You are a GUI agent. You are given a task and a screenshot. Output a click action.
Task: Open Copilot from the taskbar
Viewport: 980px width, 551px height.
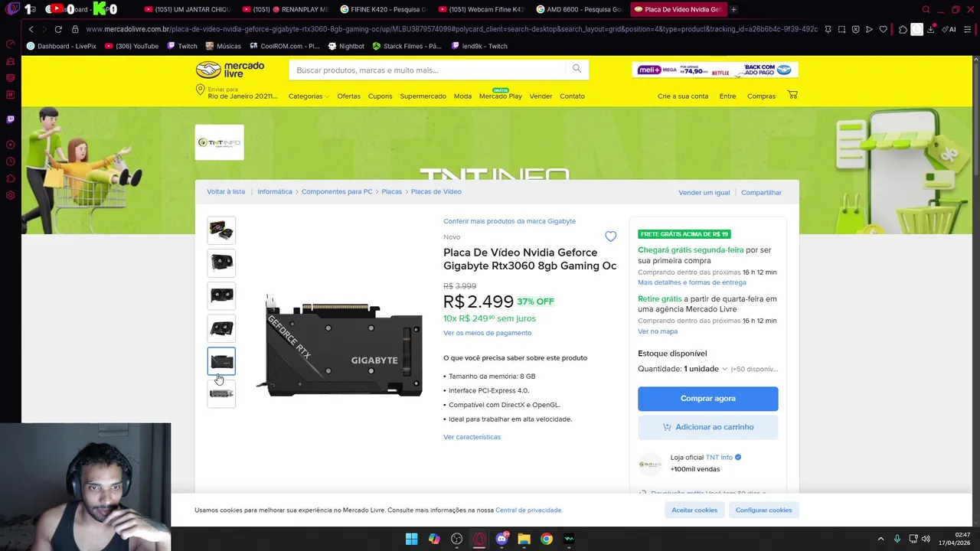point(434,539)
